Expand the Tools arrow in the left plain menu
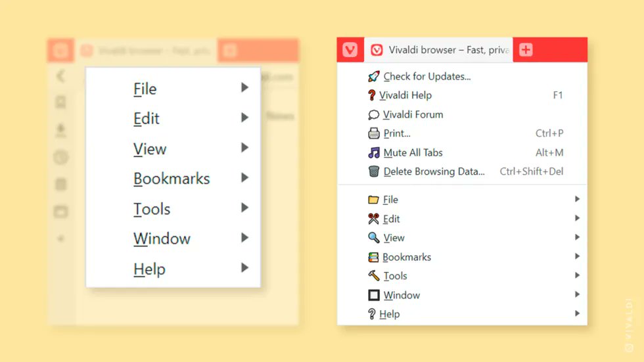644x362 pixels. [244, 208]
